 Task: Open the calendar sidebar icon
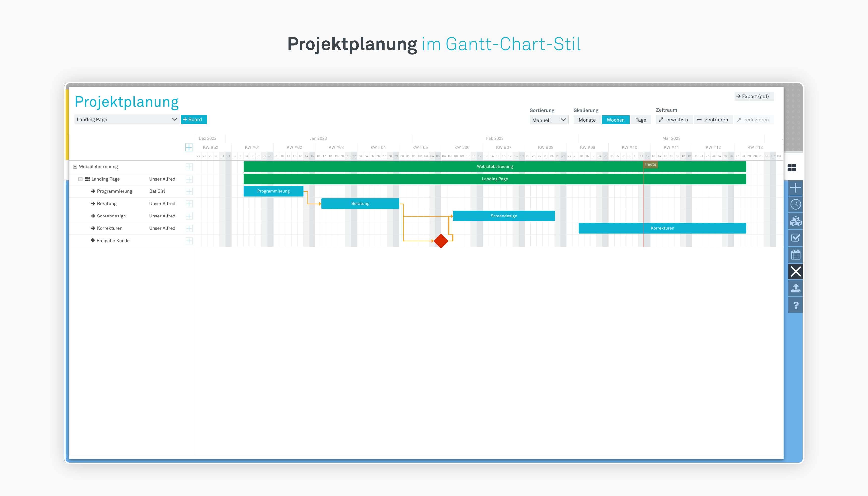(795, 254)
